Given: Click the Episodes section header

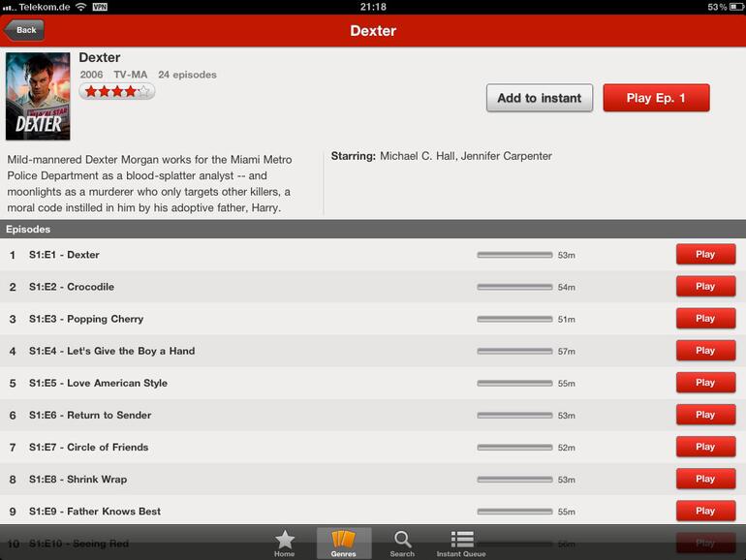Looking at the screenshot, I should (x=373, y=229).
